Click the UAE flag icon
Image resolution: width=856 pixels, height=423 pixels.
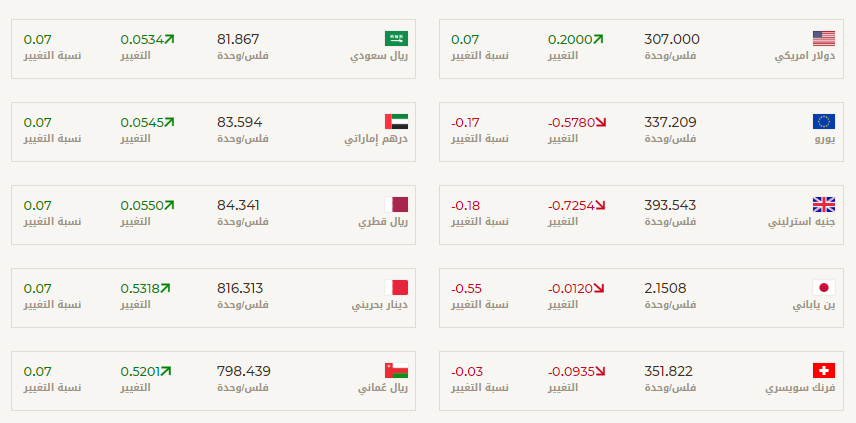click(x=396, y=121)
